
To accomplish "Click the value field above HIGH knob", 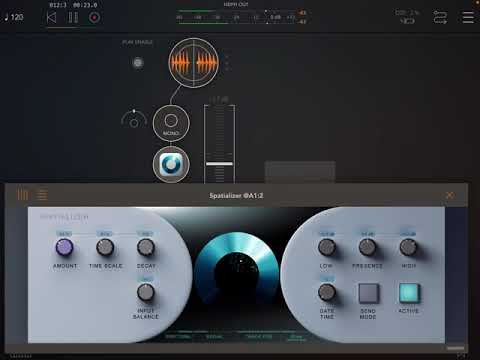I will click(x=408, y=234).
